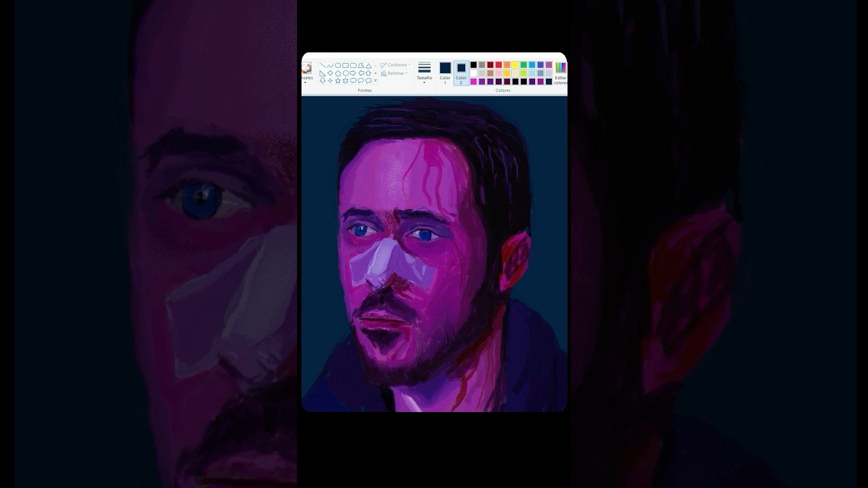Select the polygon shape
Image resolution: width=868 pixels, height=488 pixels.
point(361,65)
